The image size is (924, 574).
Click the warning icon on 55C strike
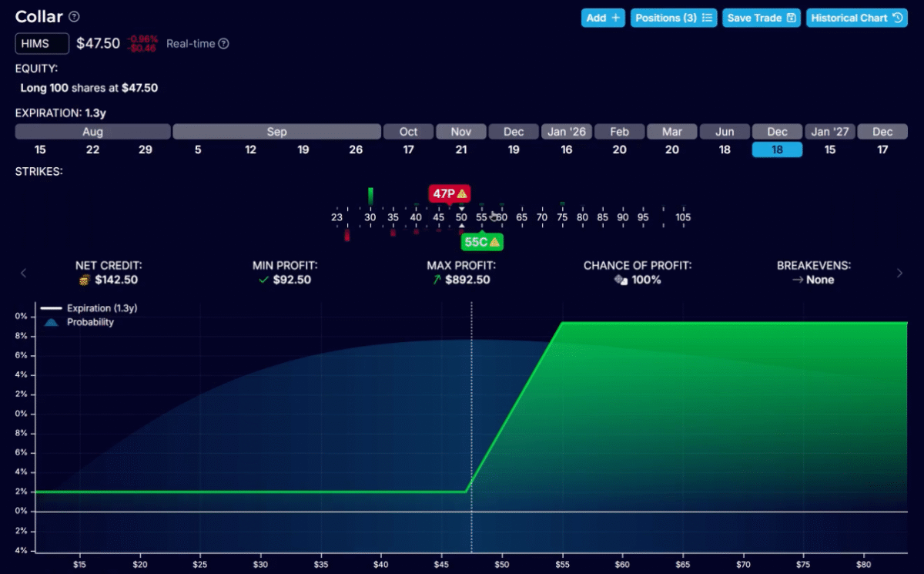(495, 242)
